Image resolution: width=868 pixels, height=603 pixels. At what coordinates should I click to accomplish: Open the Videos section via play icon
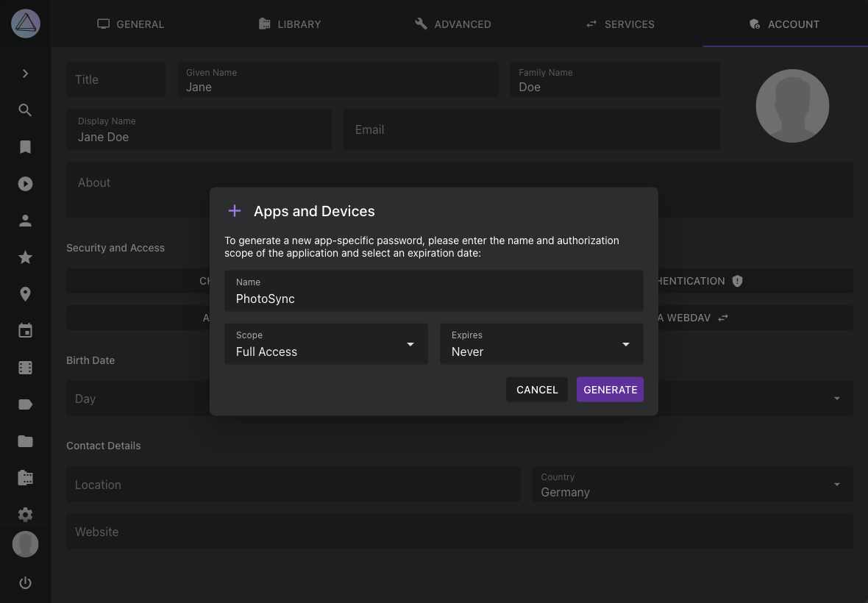tap(25, 184)
